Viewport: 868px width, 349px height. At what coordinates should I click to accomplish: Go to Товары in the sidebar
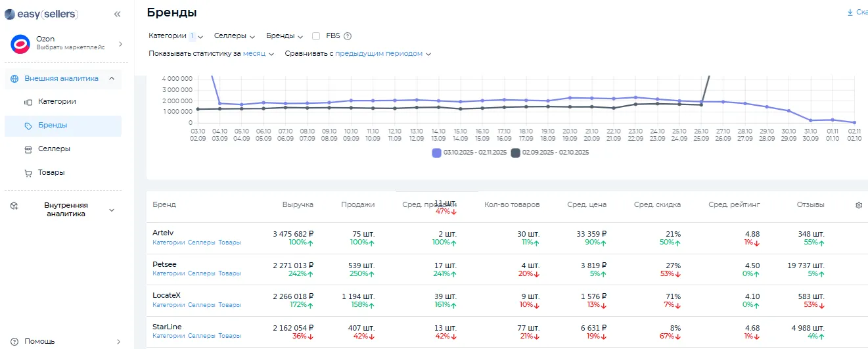[x=51, y=173]
